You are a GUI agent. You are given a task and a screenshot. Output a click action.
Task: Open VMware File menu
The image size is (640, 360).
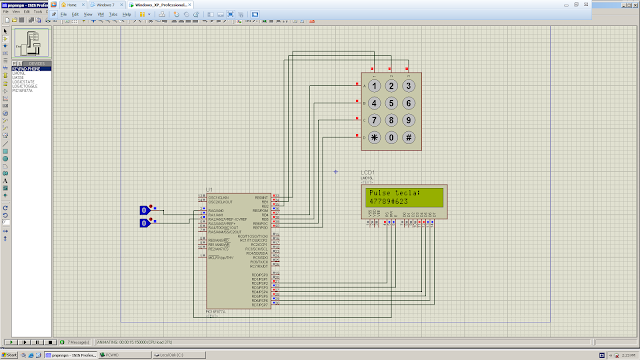[x=64, y=14]
